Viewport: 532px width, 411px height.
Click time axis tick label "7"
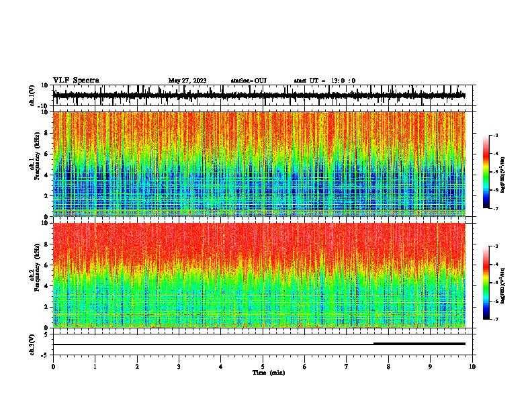tap(347, 367)
